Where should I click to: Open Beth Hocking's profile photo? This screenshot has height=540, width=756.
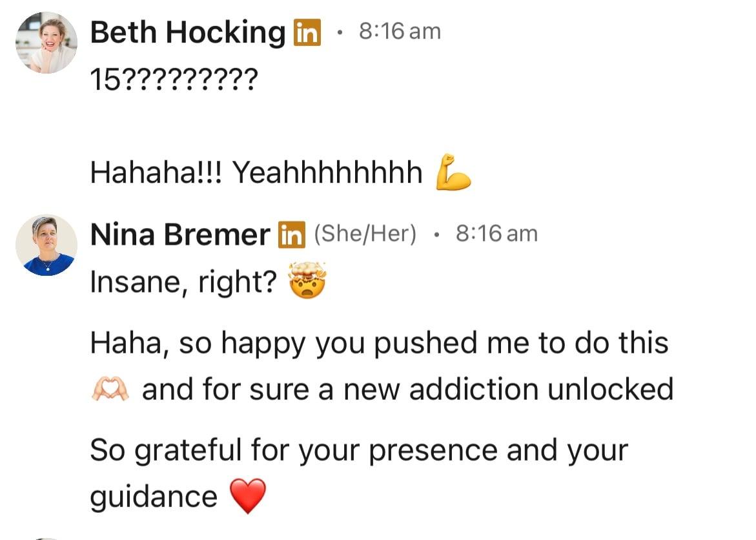point(46,42)
